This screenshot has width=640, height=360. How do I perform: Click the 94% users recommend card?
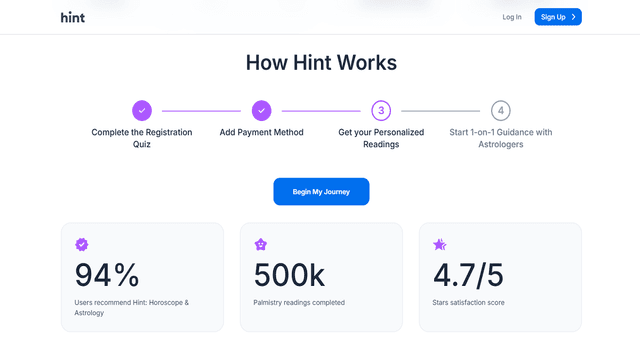(142, 277)
